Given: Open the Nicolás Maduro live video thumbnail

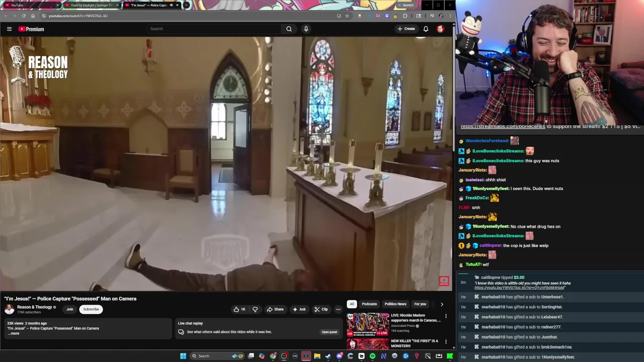Looking at the screenshot, I should coord(368,325).
